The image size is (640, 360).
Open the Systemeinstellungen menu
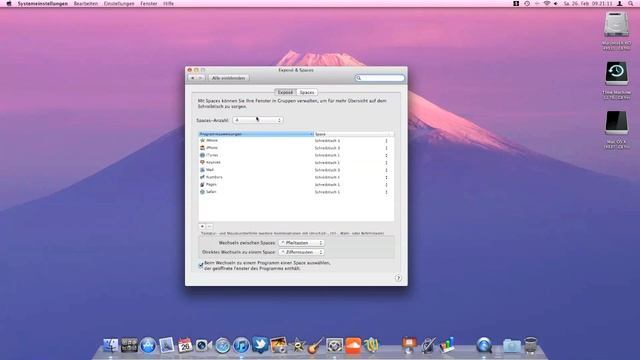click(42, 3)
